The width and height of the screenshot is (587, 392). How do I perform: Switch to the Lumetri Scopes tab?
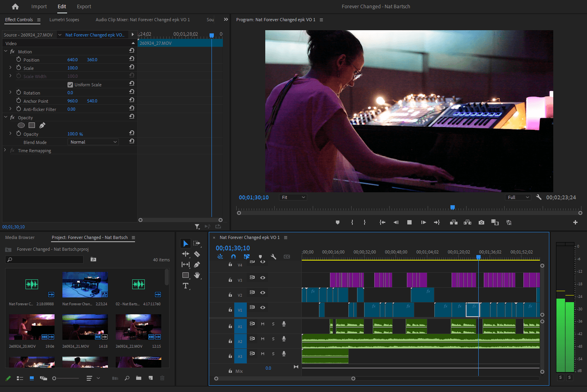click(x=64, y=20)
